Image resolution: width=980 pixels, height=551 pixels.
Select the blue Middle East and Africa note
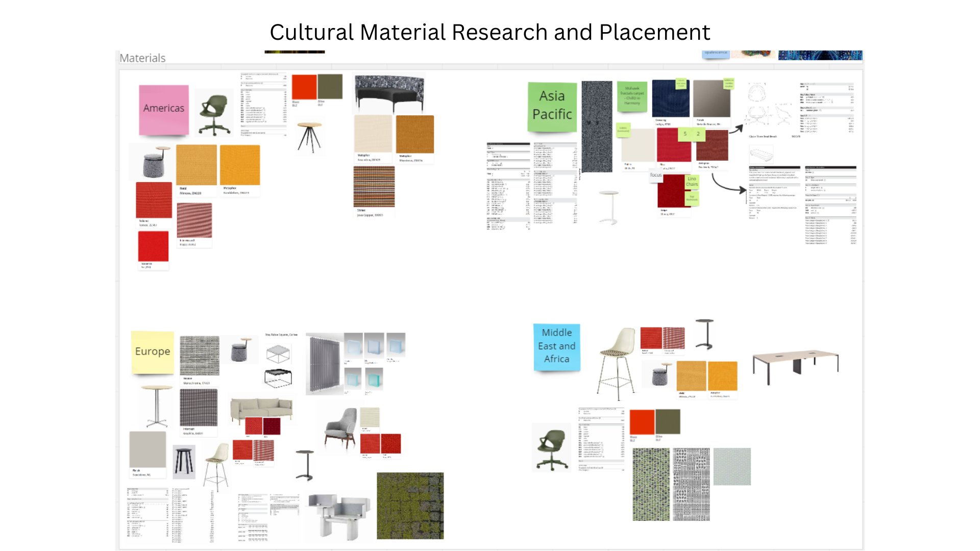556,347
